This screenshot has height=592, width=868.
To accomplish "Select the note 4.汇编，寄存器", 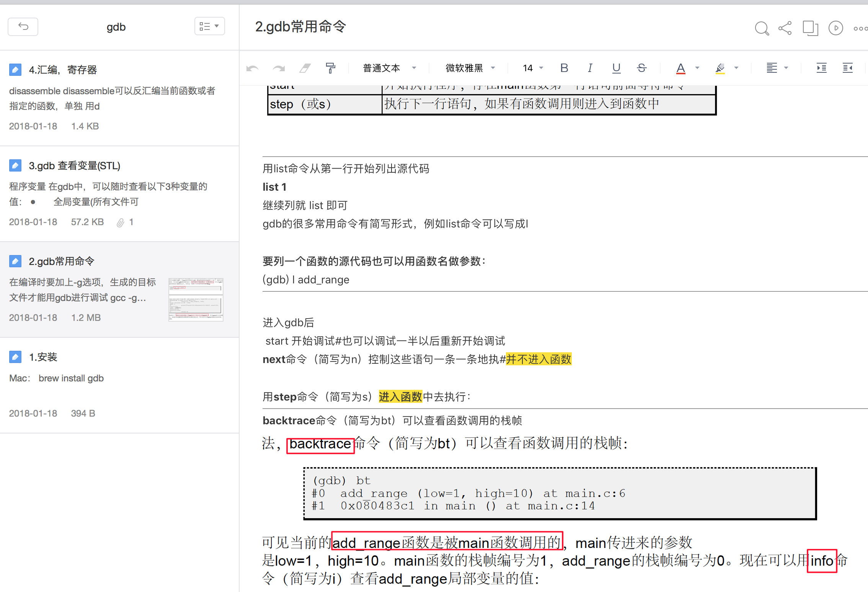I will (63, 70).
